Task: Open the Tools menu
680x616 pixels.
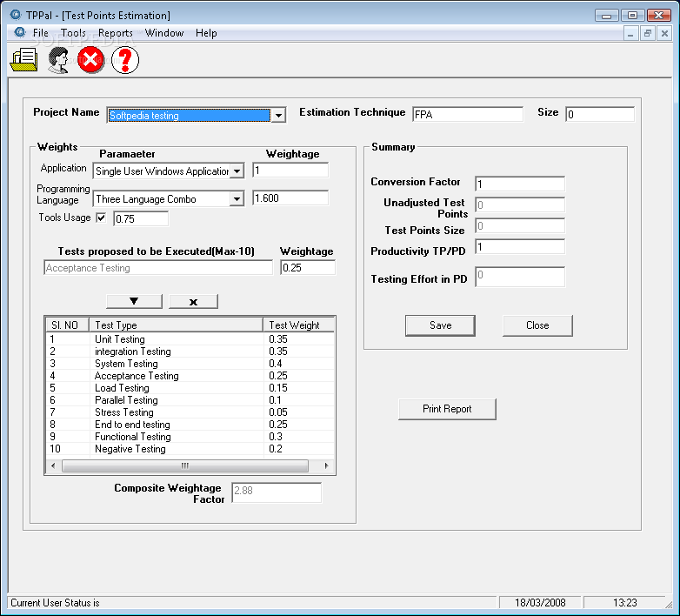Action: click(73, 33)
